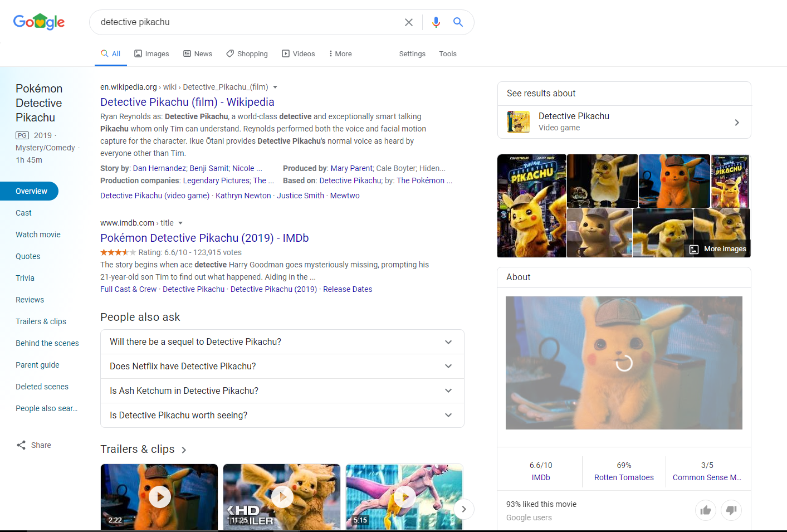Screen dimensions: 787x532
Task: Open Wikipedia result options dropdown arrow
Action: [x=275, y=87]
